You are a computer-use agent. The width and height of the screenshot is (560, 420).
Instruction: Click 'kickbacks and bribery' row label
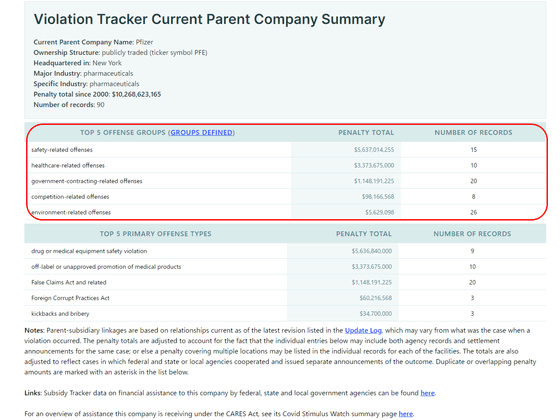click(x=60, y=314)
